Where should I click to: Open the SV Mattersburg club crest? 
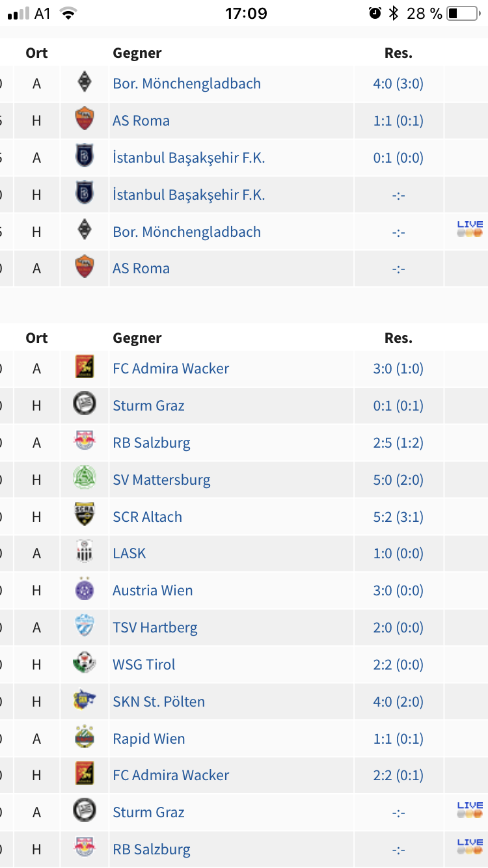tap(85, 480)
